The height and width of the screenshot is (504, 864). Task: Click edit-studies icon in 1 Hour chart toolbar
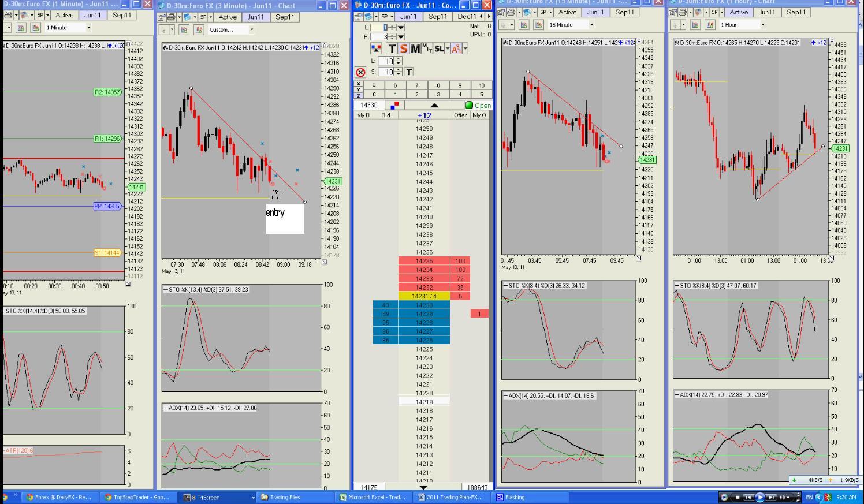click(x=709, y=25)
